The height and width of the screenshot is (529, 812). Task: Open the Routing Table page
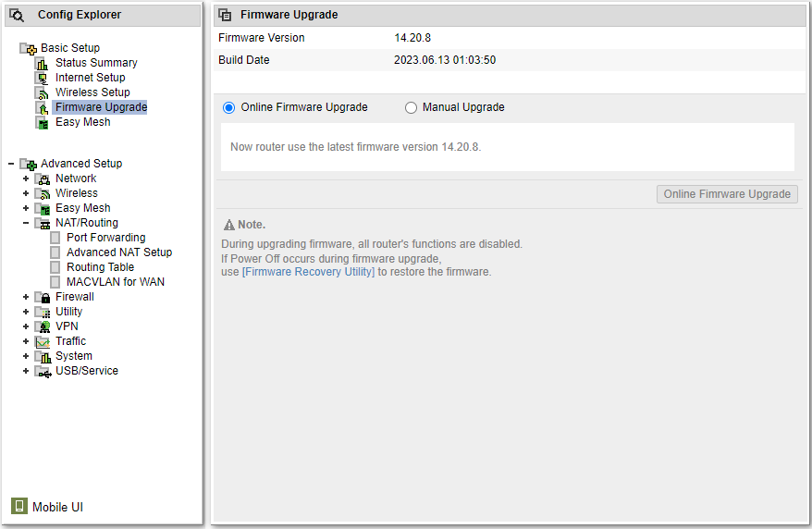pyautogui.click(x=100, y=267)
